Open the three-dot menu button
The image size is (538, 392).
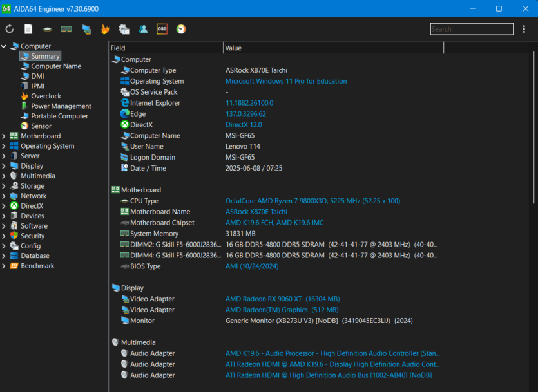pyautogui.click(x=524, y=29)
